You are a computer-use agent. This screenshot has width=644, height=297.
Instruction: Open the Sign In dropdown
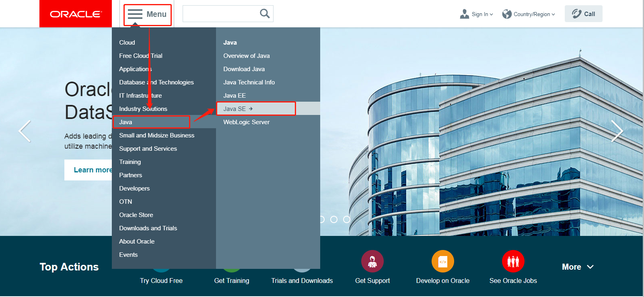tap(482, 14)
